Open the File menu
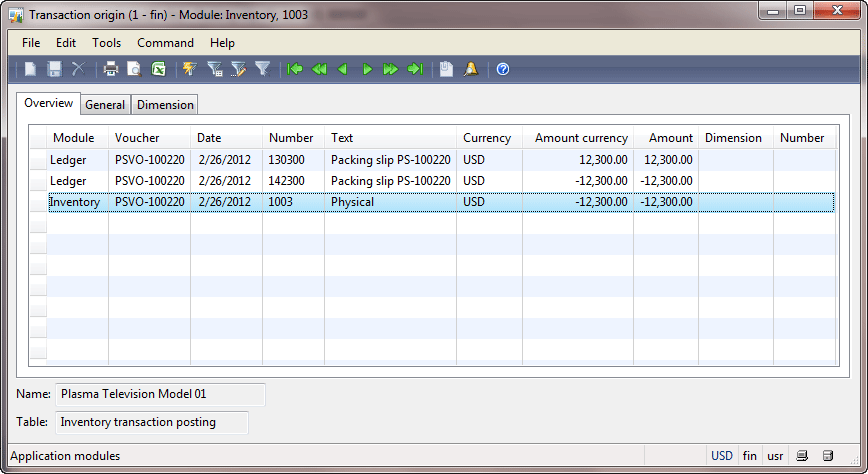 point(31,43)
